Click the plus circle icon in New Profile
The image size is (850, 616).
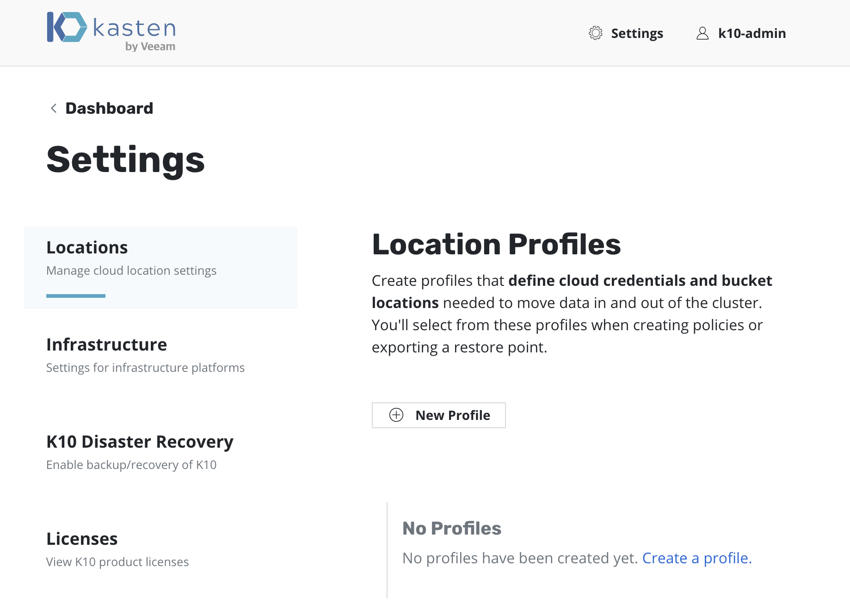396,415
